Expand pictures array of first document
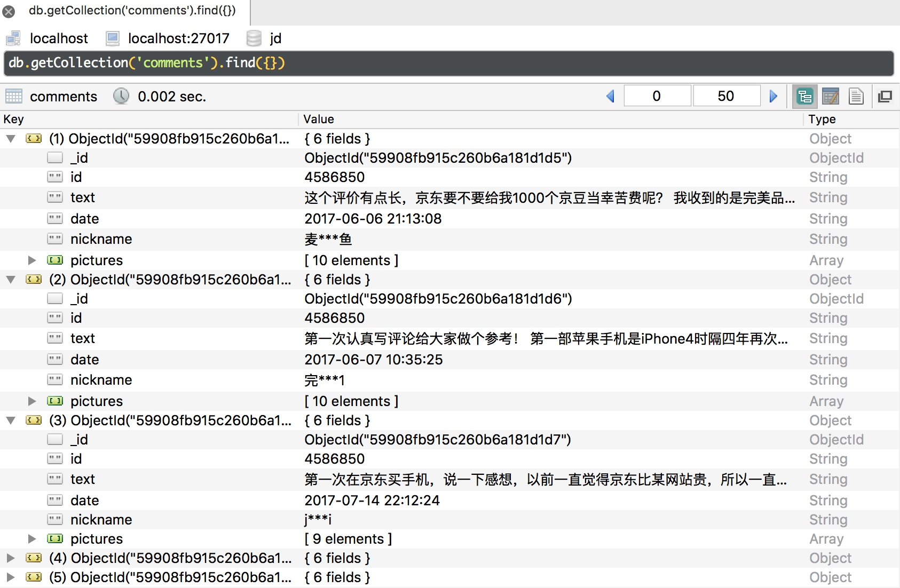 pyautogui.click(x=33, y=260)
